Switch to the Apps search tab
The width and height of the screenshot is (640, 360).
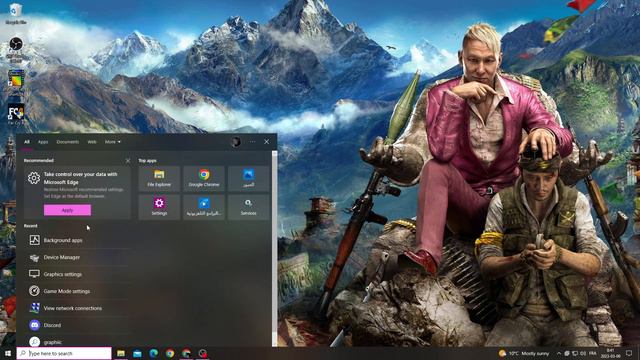[43, 142]
